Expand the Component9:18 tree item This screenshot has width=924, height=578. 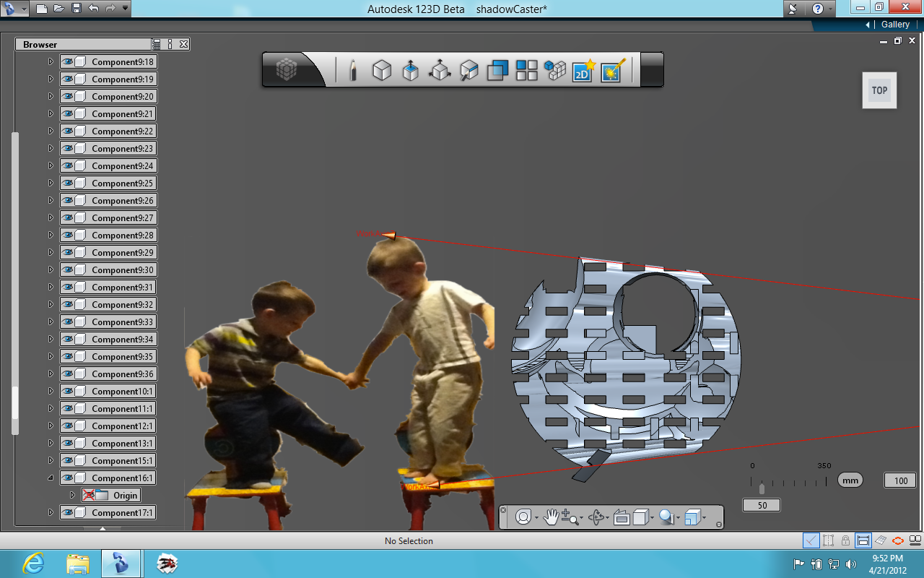pos(50,61)
